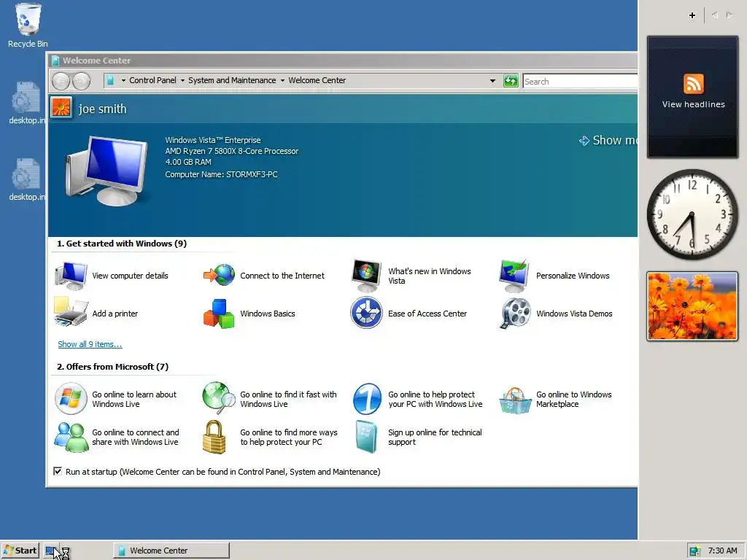Open the Start menu
The image size is (747, 560).
20,551
